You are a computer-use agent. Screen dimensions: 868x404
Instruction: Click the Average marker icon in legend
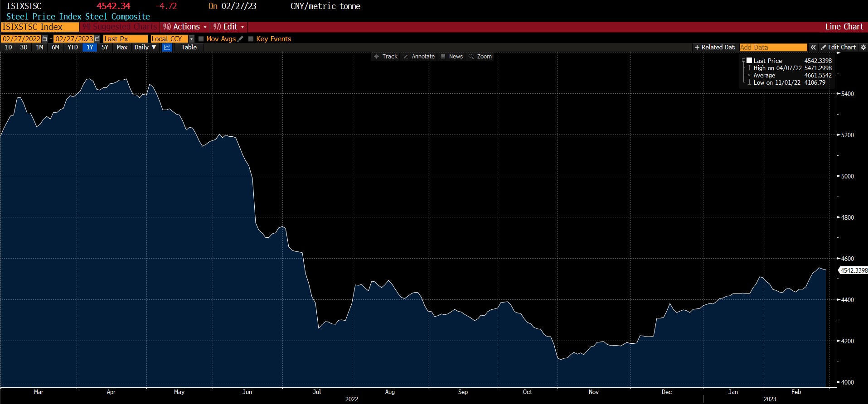(x=749, y=75)
